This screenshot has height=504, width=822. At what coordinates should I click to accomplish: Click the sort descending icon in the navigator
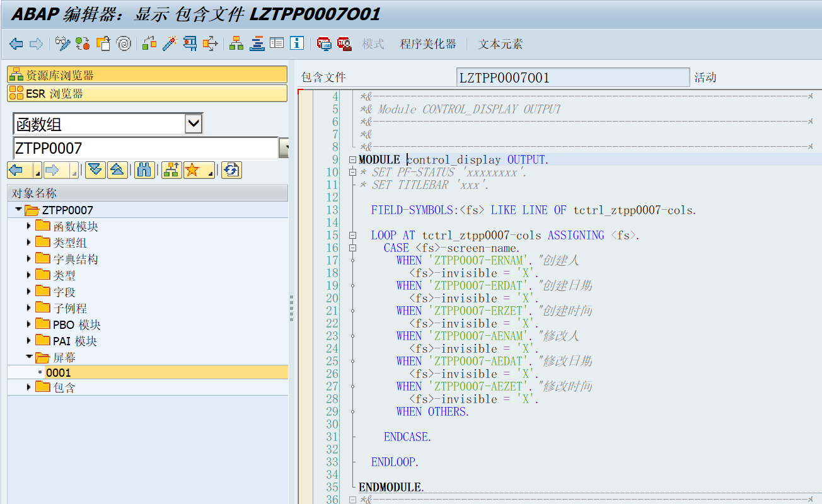(x=96, y=169)
